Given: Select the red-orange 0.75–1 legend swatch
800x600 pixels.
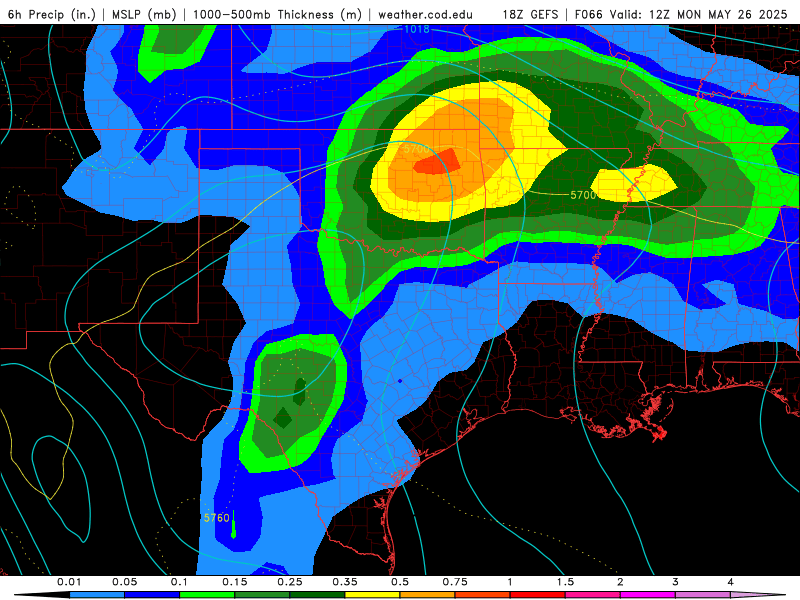Looking at the screenshot, I should (x=483, y=594).
